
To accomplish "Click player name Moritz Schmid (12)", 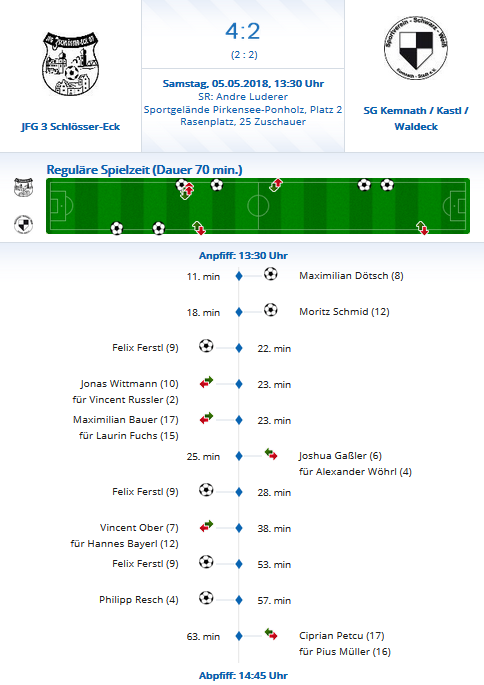I will (x=344, y=311).
